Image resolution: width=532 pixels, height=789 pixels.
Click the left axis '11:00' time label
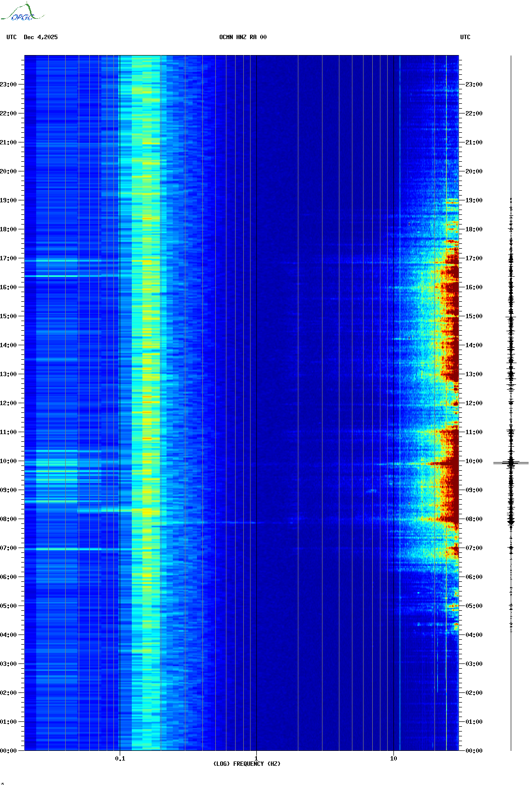click(8, 432)
